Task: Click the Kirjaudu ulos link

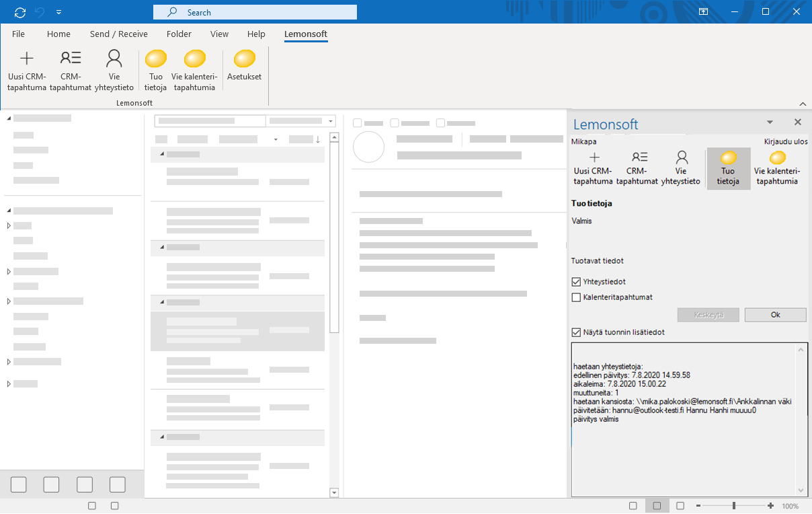Action: tap(786, 142)
